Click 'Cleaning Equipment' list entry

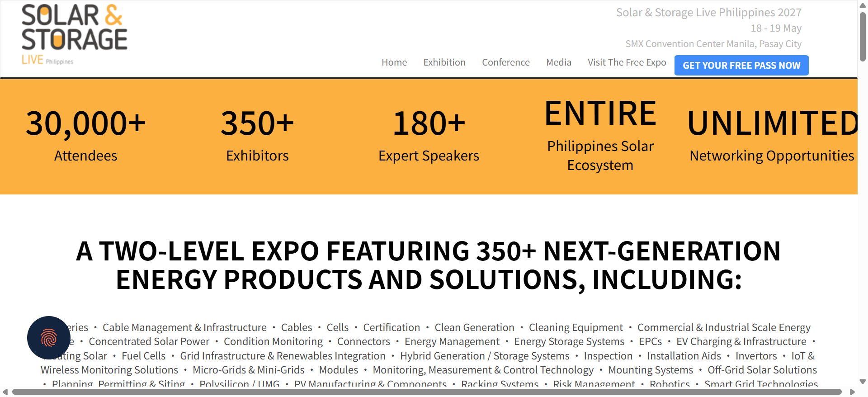pyautogui.click(x=576, y=327)
